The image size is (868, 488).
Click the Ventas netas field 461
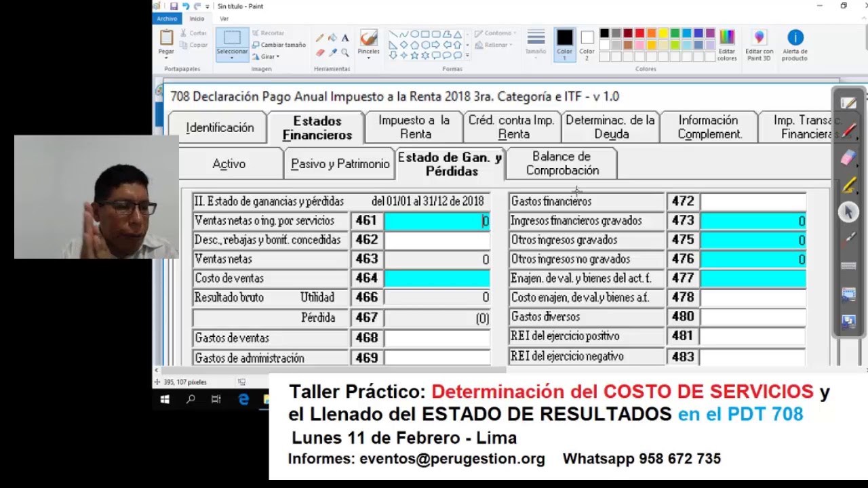tap(437, 221)
